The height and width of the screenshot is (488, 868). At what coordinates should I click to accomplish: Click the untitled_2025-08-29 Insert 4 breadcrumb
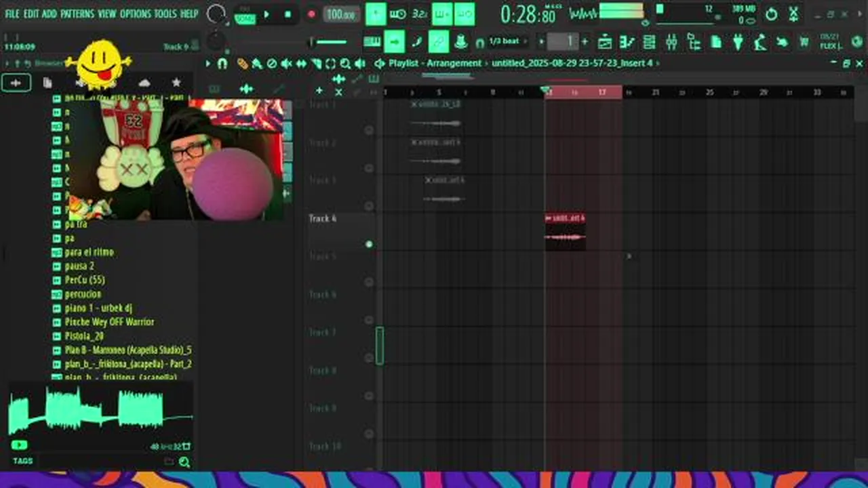point(572,63)
